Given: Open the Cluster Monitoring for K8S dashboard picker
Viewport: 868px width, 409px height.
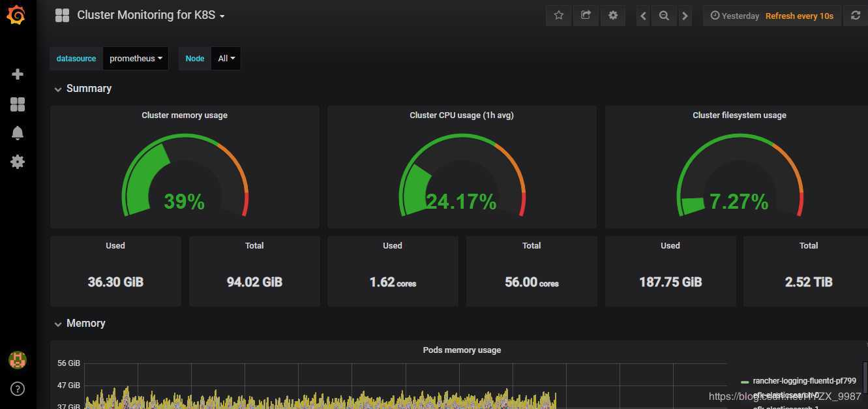Looking at the screenshot, I should coord(151,15).
